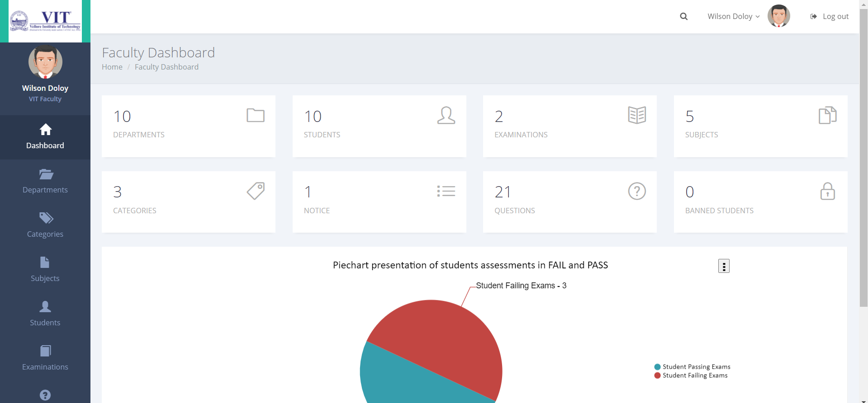The width and height of the screenshot is (868, 403).
Task: Click the search magnifier icon
Action: (x=683, y=17)
